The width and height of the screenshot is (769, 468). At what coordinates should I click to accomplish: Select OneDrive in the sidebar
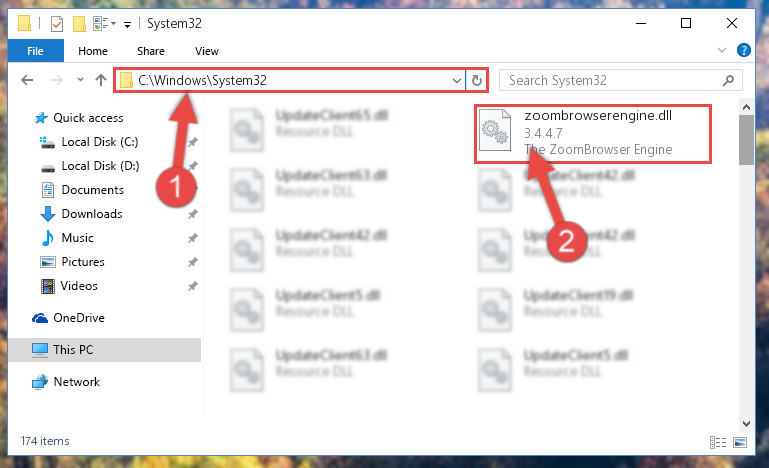[78, 318]
